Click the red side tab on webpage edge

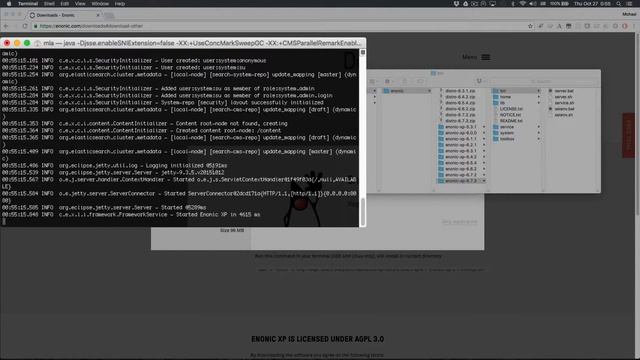(x=628, y=136)
